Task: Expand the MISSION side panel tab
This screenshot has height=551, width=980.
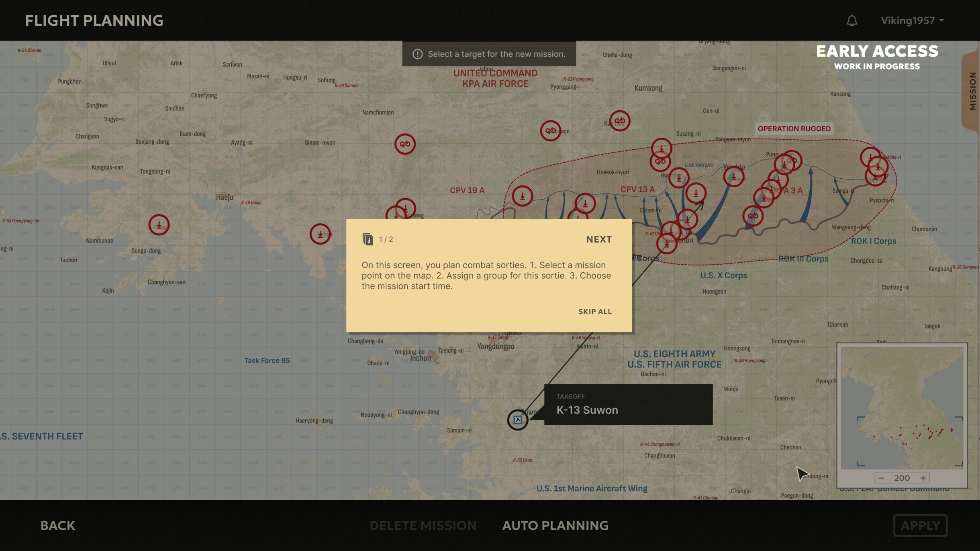Action: pyautogui.click(x=972, y=91)
